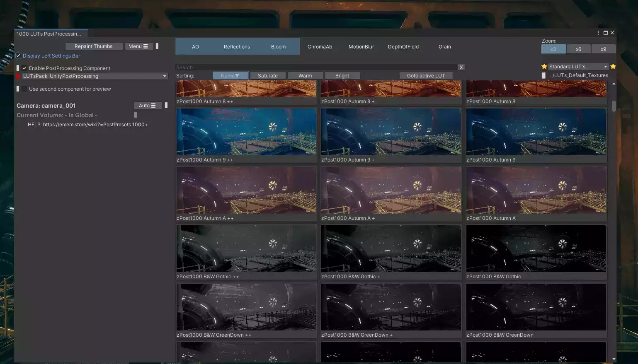Open the Auto camera dropdown
Image resolution: width=638 pixels, height=364 pixels.
click(148, 106)
